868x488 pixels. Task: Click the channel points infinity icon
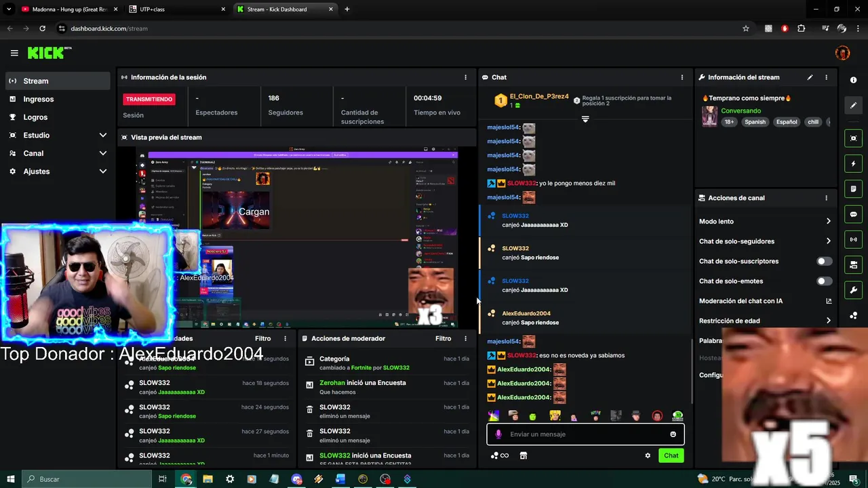(x=500, y=455)
